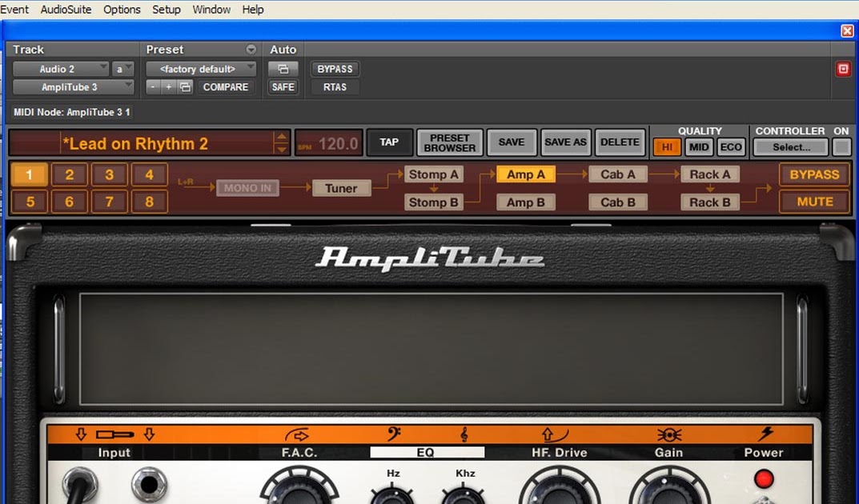Open the Options menu

click(x=122, y=10)
